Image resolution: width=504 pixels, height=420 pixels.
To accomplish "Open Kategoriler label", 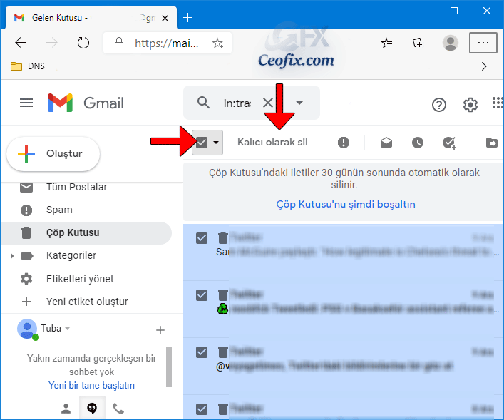I will tap(71, 256).
